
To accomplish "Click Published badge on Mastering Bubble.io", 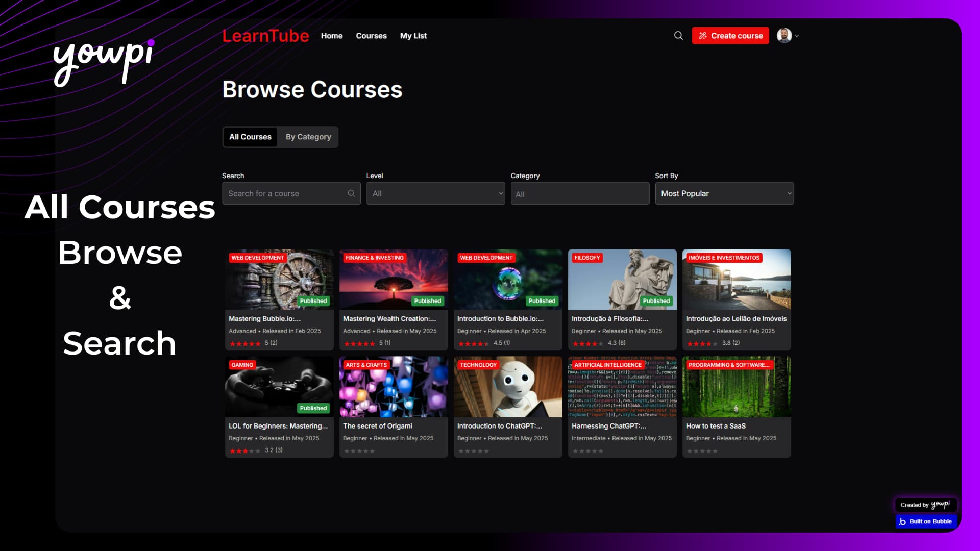I will click(313, 301).
